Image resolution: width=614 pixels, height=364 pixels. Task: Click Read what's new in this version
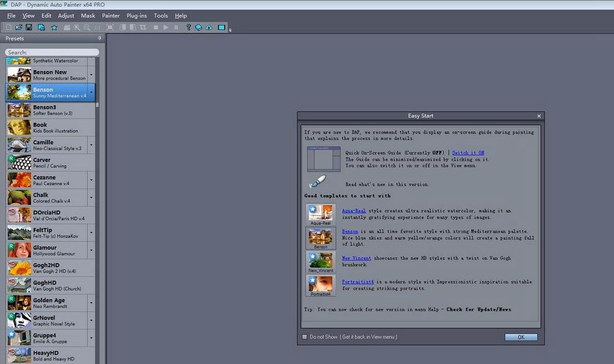pos(387,185)
